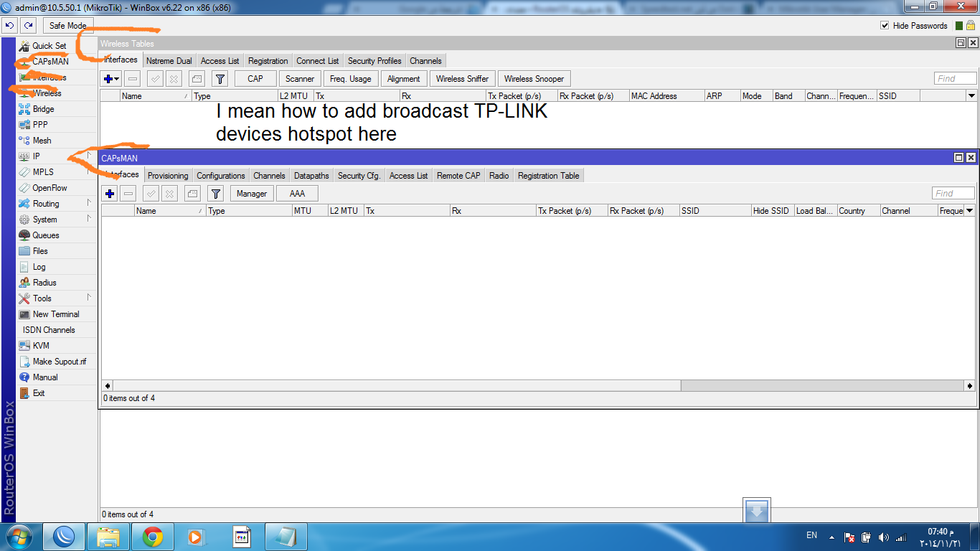
Task: Switch to Registration tab in Wireless Tables
Action: coord(268,61)
